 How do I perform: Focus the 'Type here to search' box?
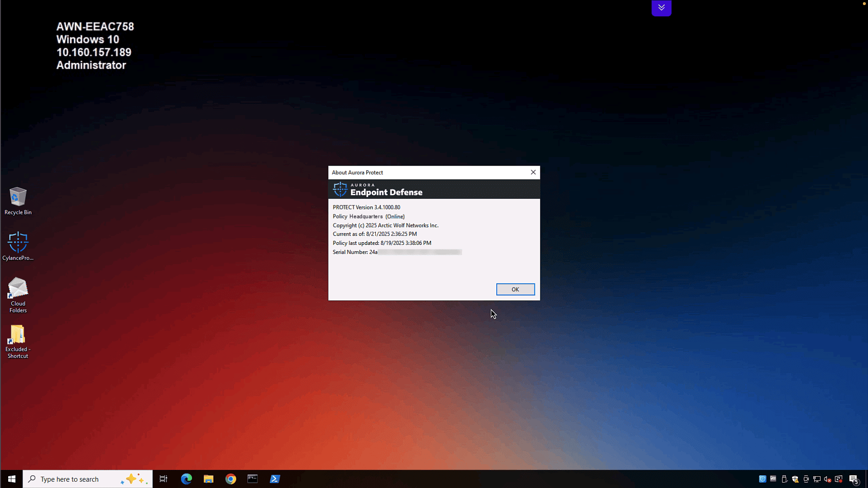pyautogui.click(x=88, y=479)
